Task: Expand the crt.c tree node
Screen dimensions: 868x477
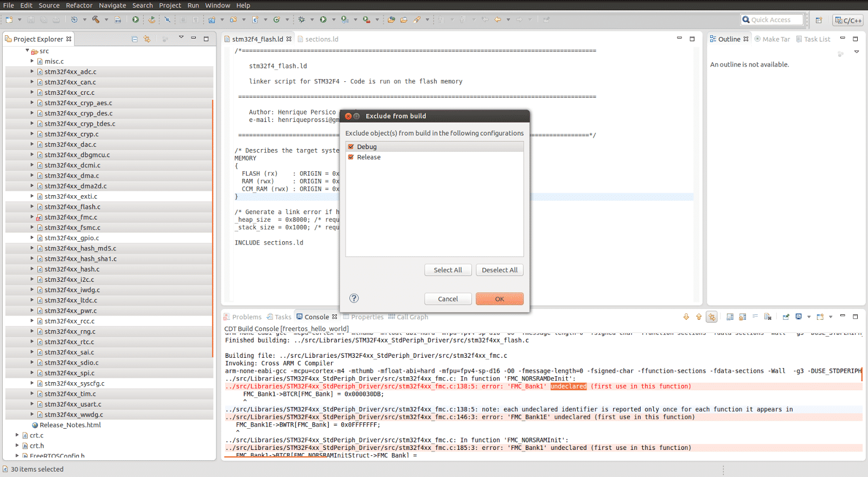Action: tap(17, 435)
